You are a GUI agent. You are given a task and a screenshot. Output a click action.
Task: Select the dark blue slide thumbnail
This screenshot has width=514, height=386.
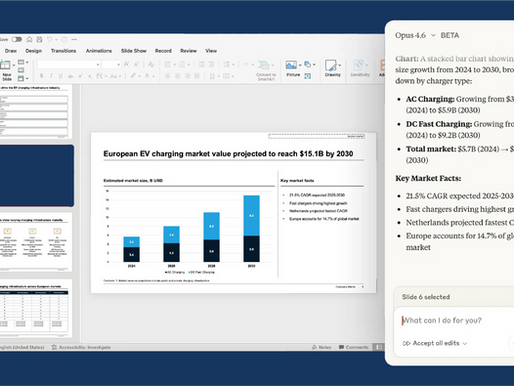pos(36,176)
